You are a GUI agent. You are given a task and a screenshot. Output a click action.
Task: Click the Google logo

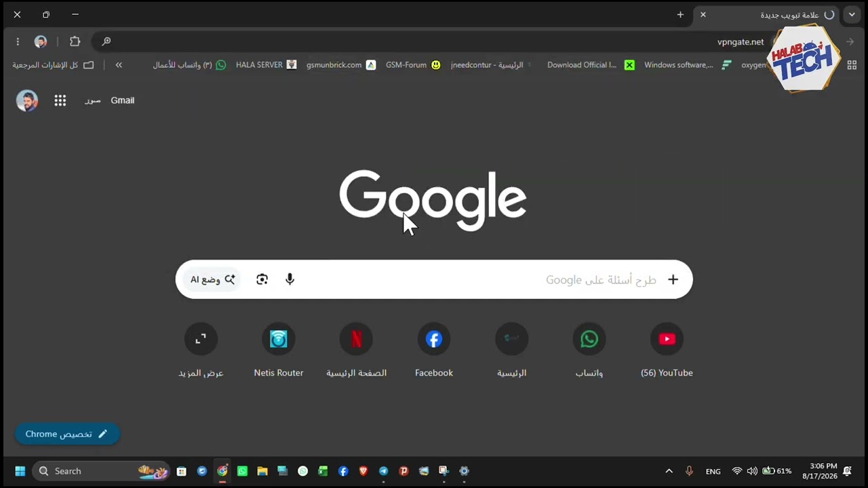click(433, 200)
